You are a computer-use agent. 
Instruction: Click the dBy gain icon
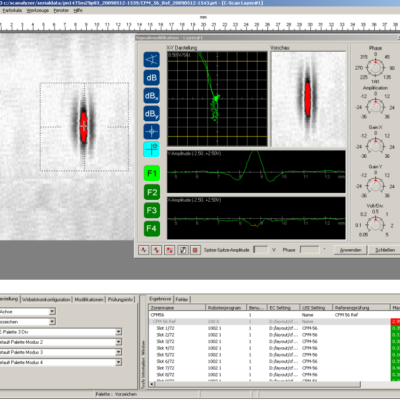coord(152,114)
